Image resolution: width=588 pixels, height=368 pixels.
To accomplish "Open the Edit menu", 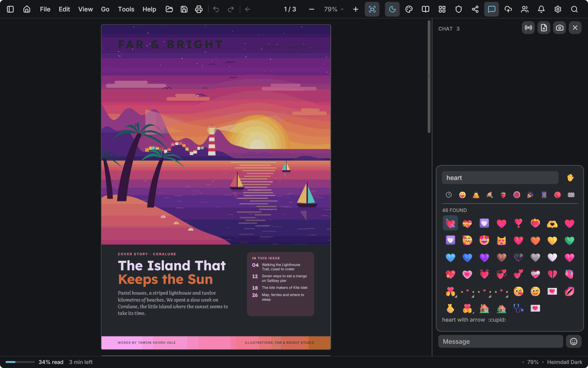I will tap(64, 9).
